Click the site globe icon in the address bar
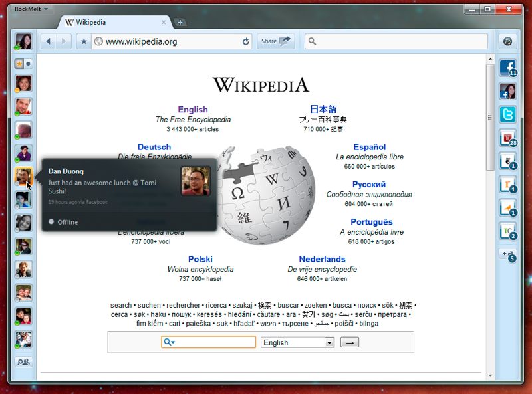 (x=98, y=41)
